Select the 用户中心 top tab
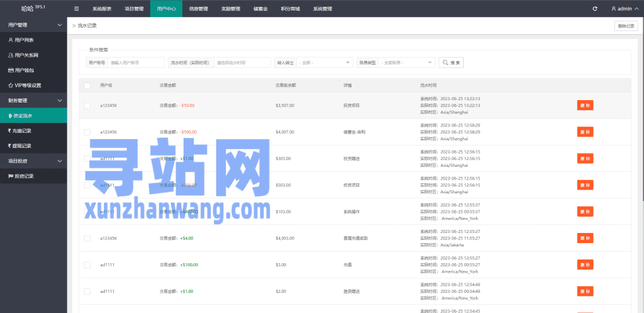644x313 pixels. coord(166,9)
